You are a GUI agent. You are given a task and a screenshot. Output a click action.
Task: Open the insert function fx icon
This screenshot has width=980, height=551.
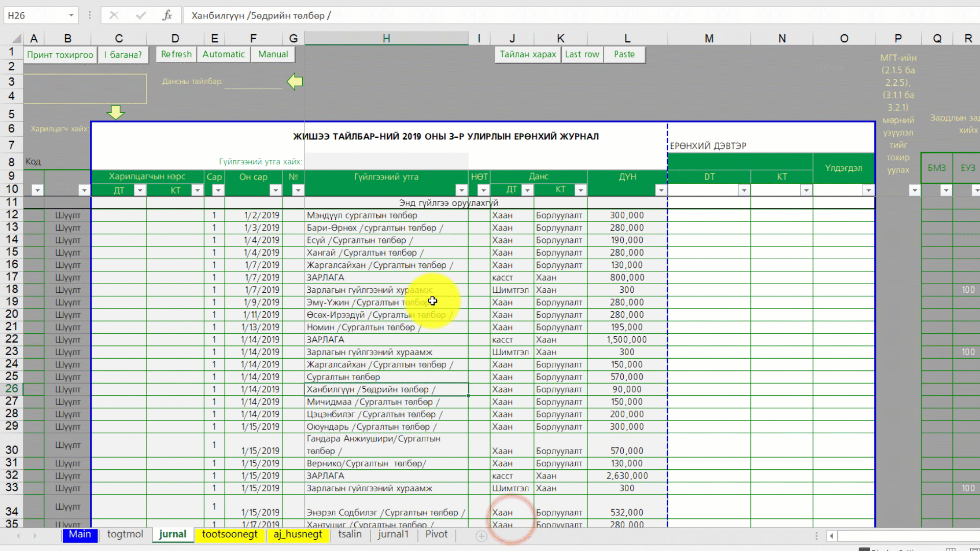click(x=167, y=15)
